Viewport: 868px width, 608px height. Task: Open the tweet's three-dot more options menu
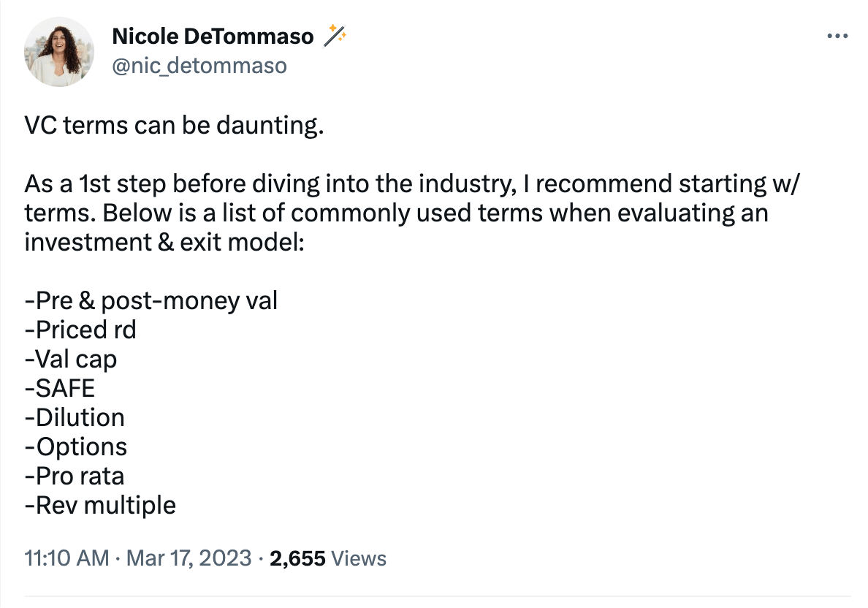point(837,36)
